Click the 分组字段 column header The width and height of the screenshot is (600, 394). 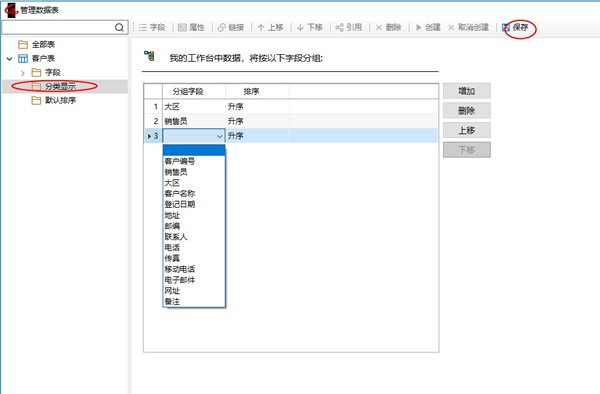point(188,91)
